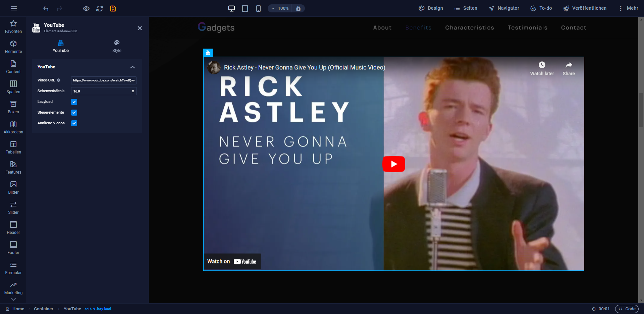Viewport: 644px width, 314px height.
Task: Open Marketing category
Action: pyautogui.click(x=13, y=288)
